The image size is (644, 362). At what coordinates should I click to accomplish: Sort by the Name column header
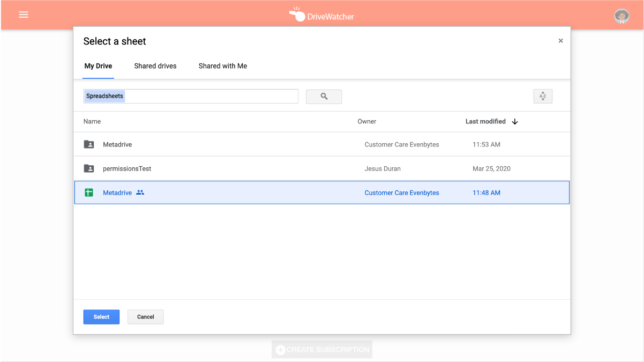coord(92,122)
